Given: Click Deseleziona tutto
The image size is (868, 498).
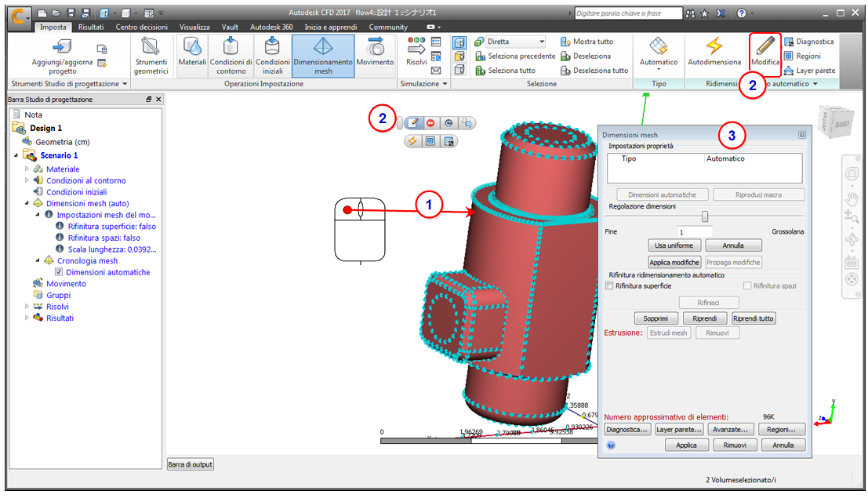Looking at the screenshot, I should click(594, 71).
